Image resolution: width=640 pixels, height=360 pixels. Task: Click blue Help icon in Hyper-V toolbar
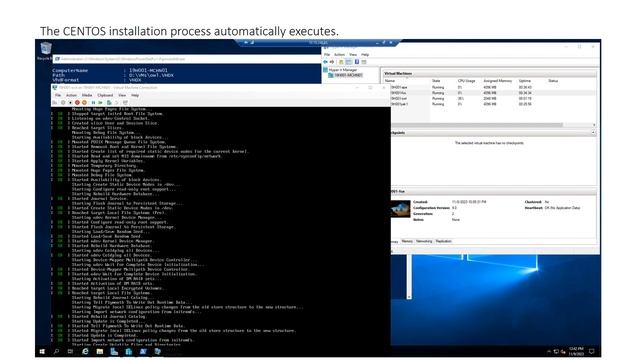coord(357,62)
